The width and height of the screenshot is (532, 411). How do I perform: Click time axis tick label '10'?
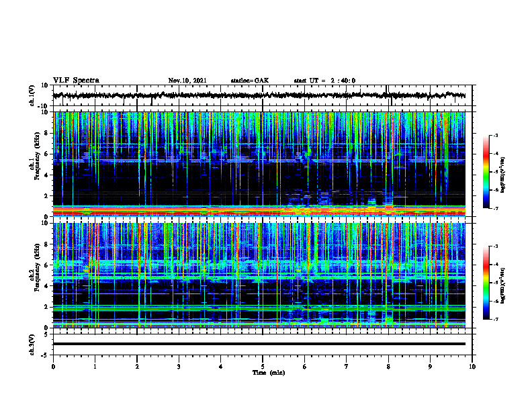(x=472, y=367)
